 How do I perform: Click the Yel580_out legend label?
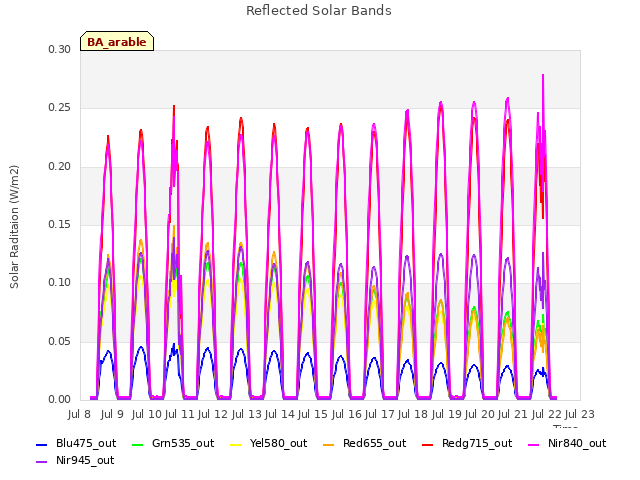tap(278, 443)
